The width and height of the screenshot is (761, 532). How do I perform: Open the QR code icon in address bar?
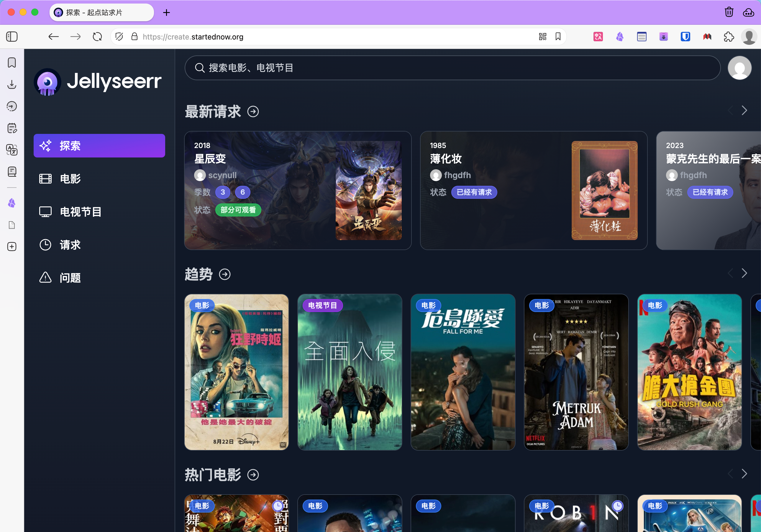(542, 37)
